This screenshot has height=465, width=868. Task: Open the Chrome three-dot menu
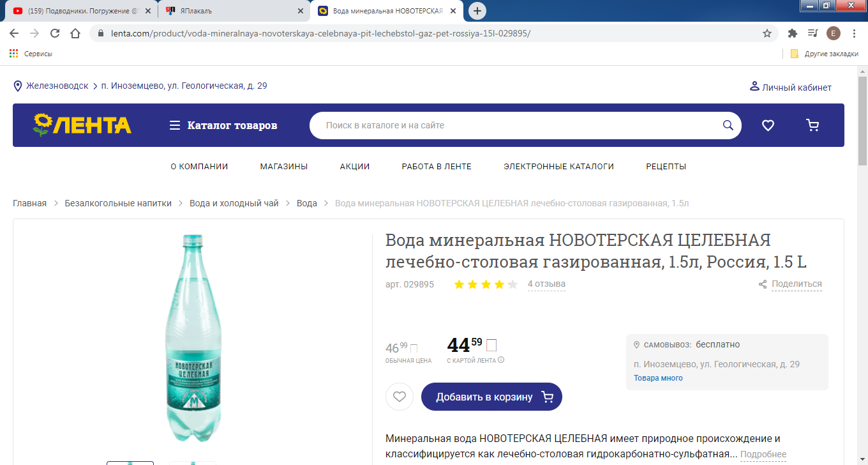(853, 33)
